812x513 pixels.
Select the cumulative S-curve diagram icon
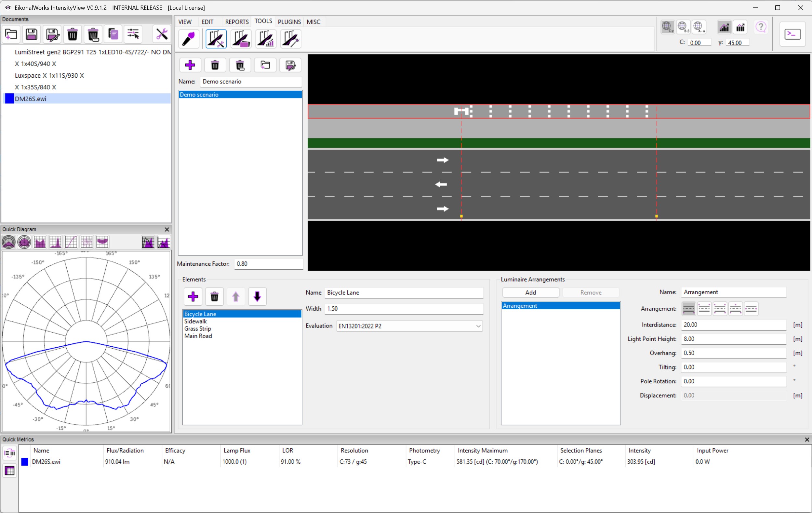(x=71, y=242)
